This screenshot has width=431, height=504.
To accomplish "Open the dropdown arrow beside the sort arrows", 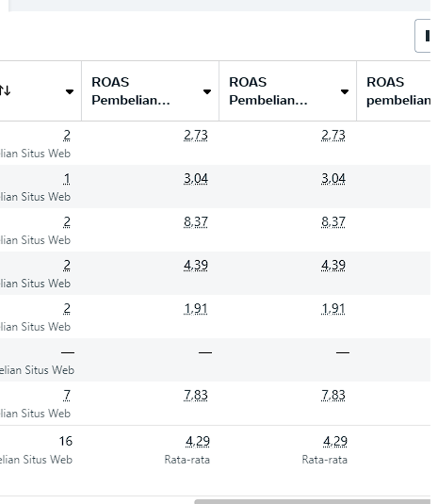I will [x=69, y=91].
